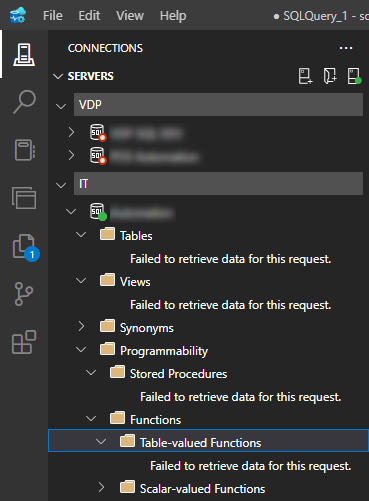Open the File menu
The width and height of the screenshot is (369, 501).
click(53, 16)
